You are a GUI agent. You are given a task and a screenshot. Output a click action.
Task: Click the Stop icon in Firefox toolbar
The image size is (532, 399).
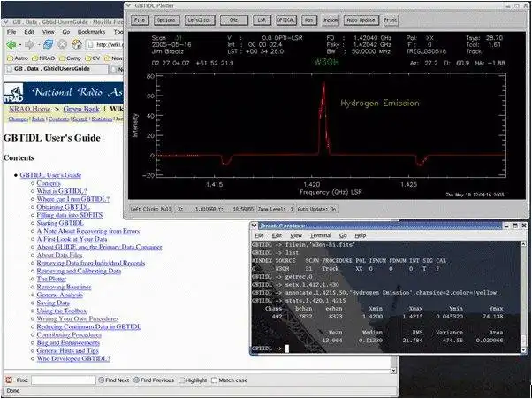[x=63, y=44]
